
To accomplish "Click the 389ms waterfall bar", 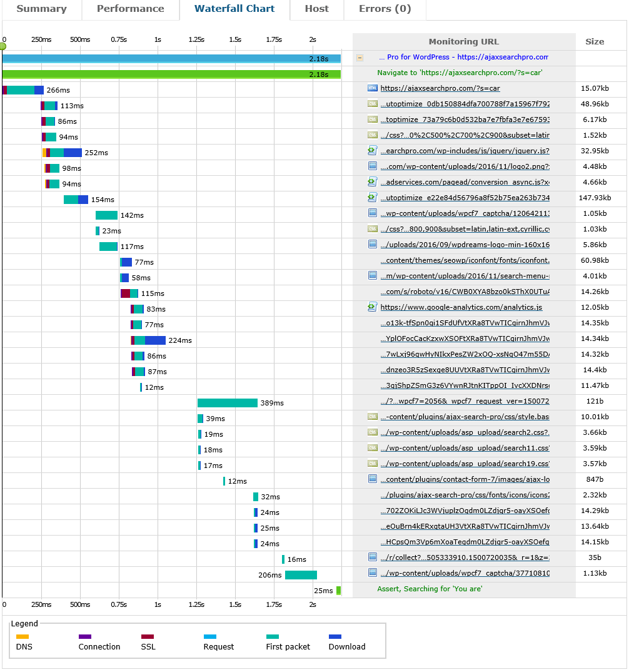I will (228, 403).
